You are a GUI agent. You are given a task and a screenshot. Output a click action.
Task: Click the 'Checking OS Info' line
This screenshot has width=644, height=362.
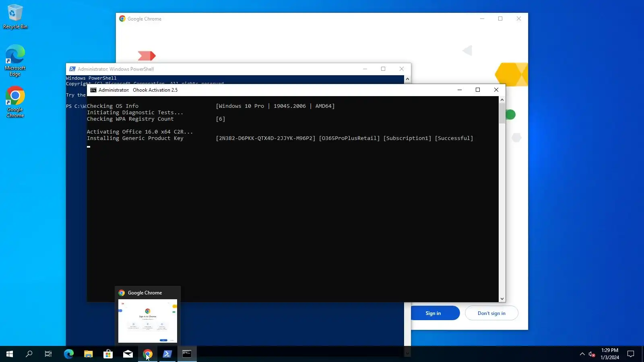coord(113,106)
